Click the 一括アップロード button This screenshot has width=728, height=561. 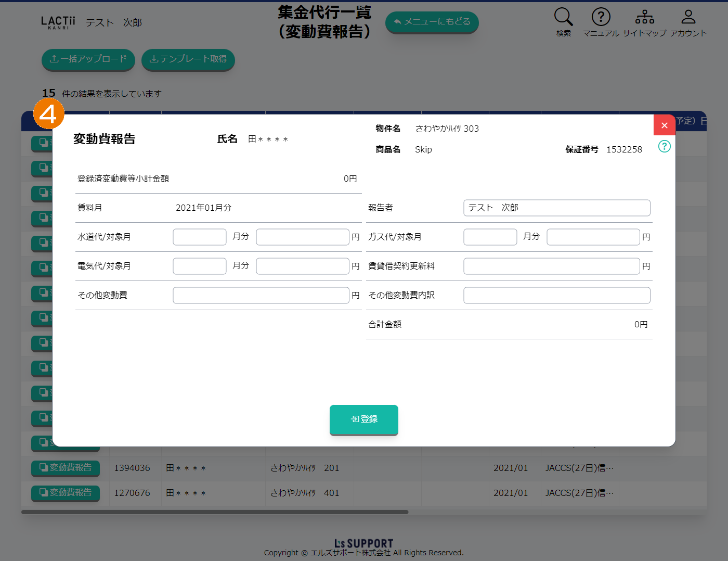(x=88, y=59)
